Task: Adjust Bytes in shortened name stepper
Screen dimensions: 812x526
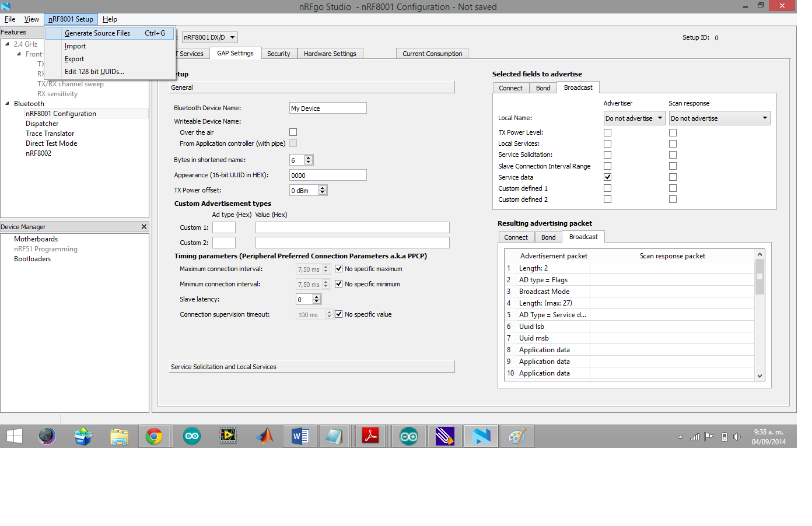Action: tap(309, 160)
